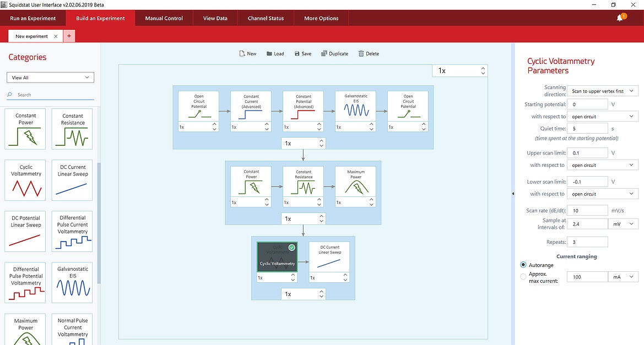This screenshot has height=345, width=644.
Task: Click the Save experiment icon
Action: click(x=303, y=54)
